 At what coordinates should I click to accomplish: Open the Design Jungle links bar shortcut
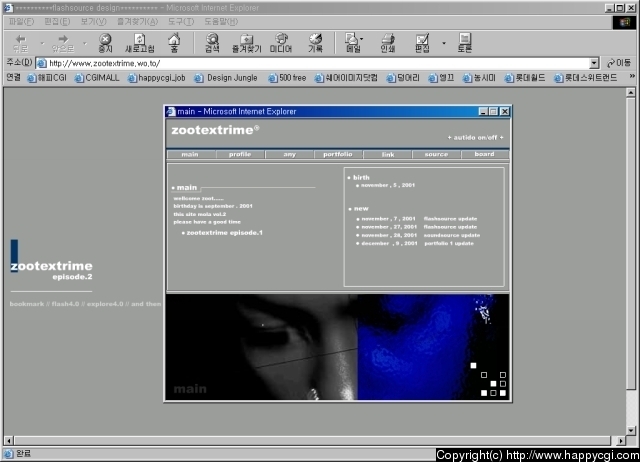pyautogui.click(x=226, y=78)
